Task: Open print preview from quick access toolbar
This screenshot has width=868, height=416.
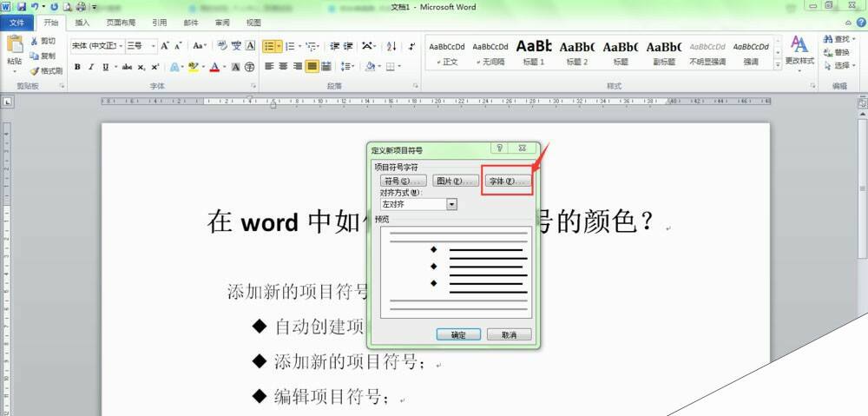Action: 68,7
